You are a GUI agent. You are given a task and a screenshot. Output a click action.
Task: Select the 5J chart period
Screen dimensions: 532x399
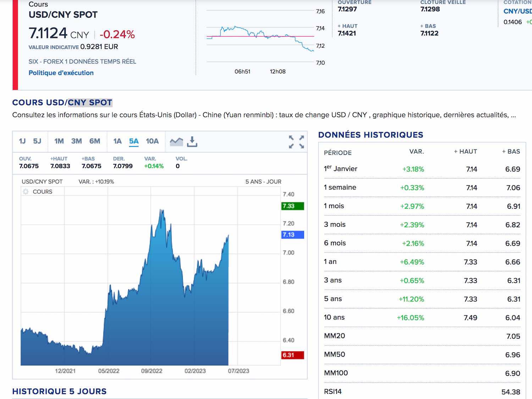point(37,141)
